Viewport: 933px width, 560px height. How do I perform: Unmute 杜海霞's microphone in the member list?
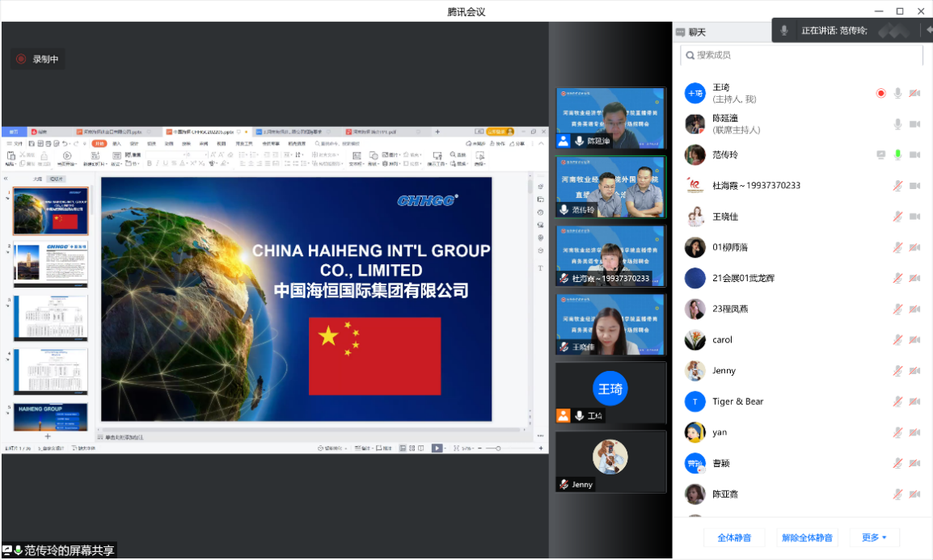(897, 186)
